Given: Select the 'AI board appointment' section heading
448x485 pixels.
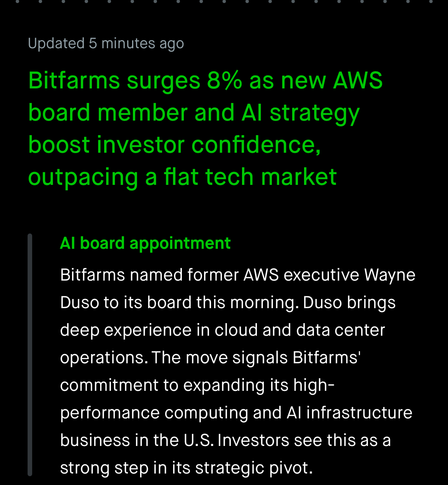Looking at the screenshot, I should point(146,243).
